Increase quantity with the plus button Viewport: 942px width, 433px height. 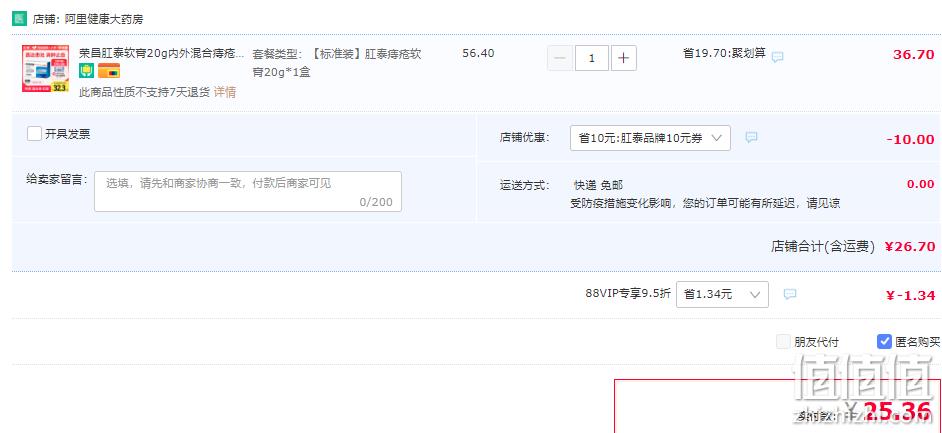(624, 58)
